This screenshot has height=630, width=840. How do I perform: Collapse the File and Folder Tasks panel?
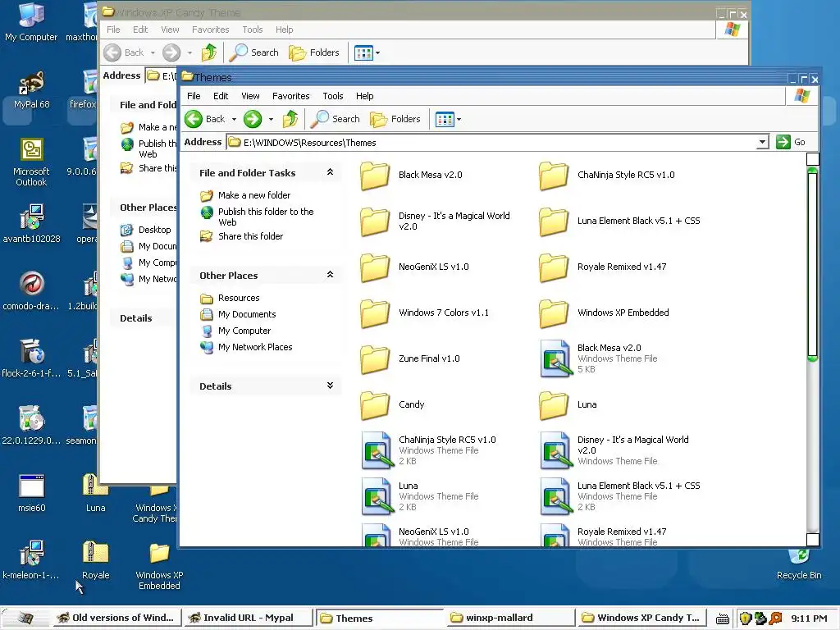coord(330,172)
